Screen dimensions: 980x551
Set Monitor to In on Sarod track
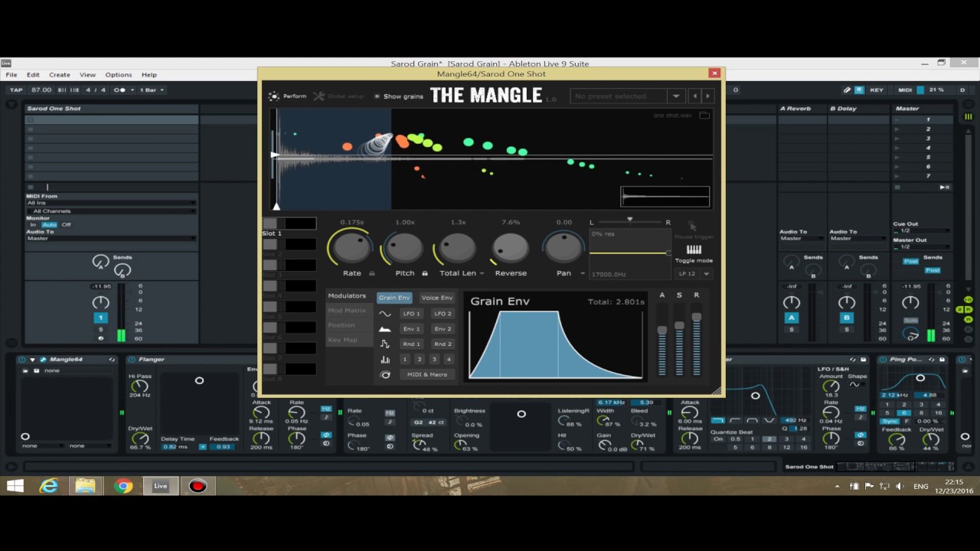[x=33, y=225]
